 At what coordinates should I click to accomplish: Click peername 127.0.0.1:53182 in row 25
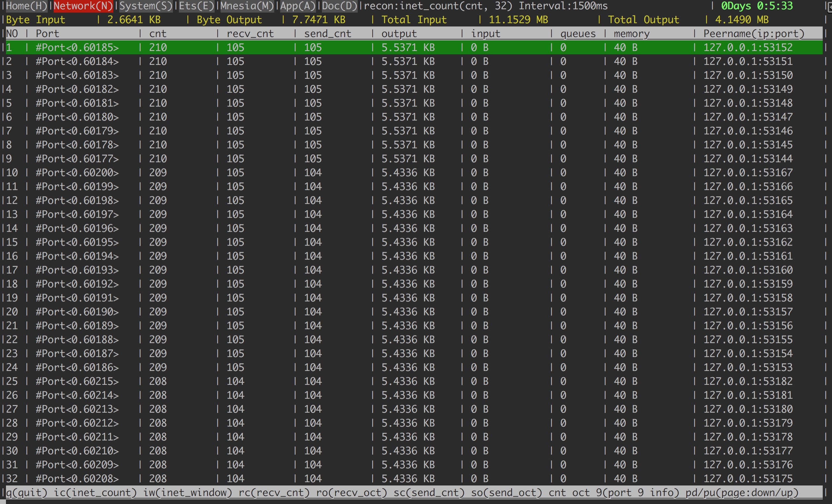748,381
